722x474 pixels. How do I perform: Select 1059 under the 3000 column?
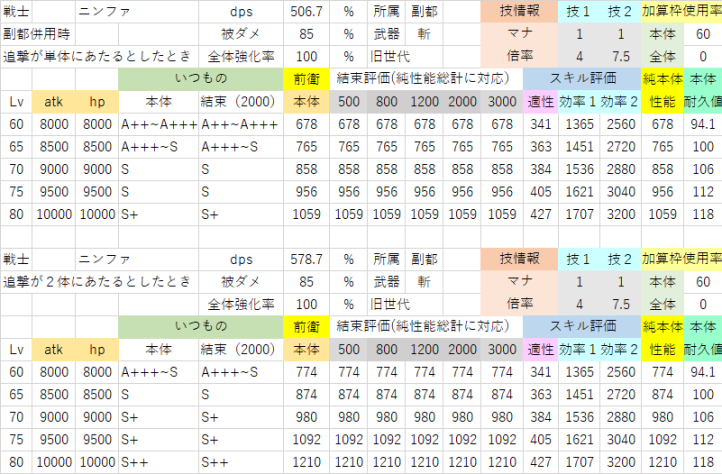(x=502, y=215)
